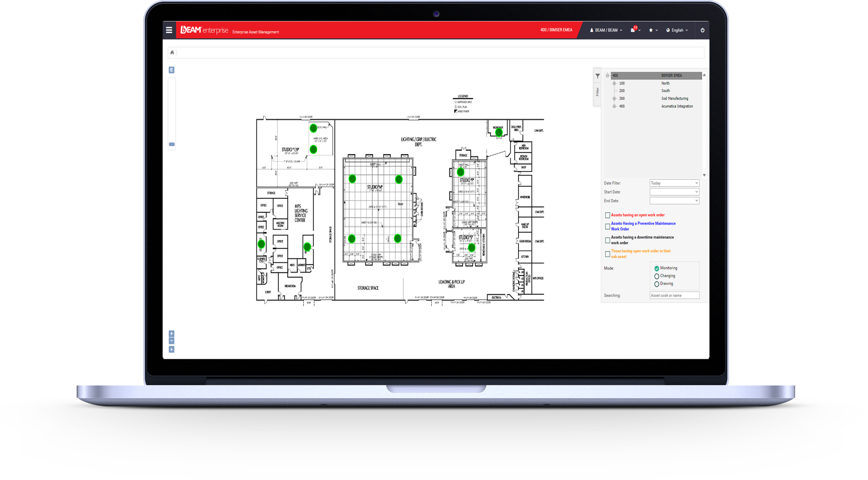Click the Enterprise Asset Management title

pos(255,32)
